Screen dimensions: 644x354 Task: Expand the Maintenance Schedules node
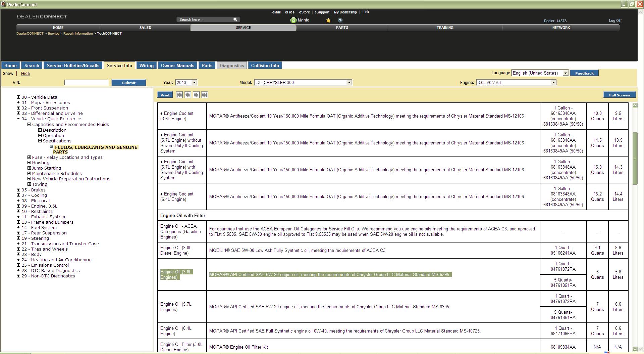(x=29, y=173)
